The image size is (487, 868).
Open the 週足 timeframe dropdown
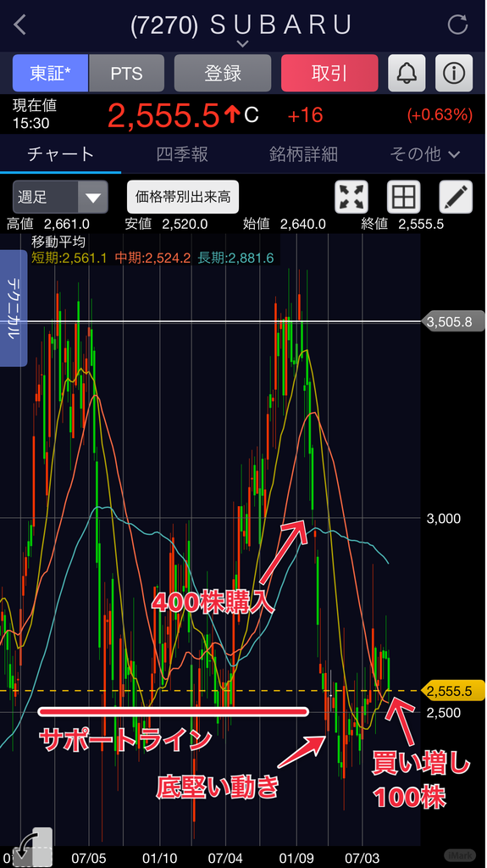[60, 197]
